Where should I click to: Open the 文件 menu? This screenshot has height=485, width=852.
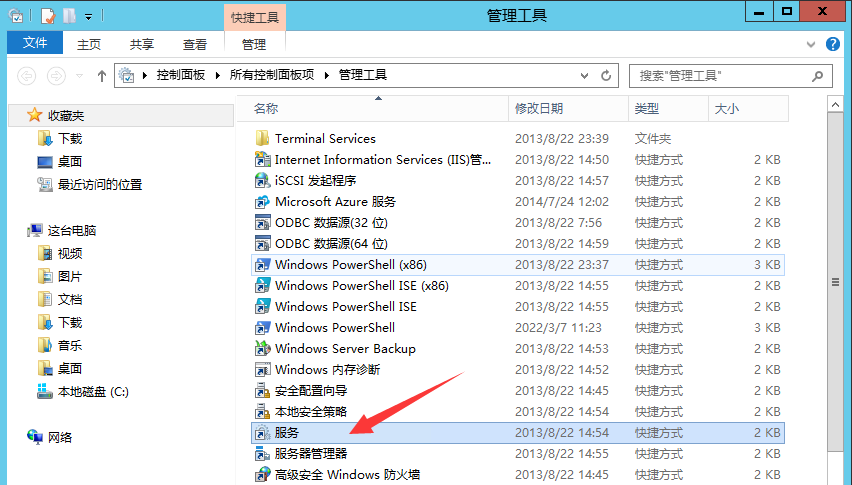35,44
